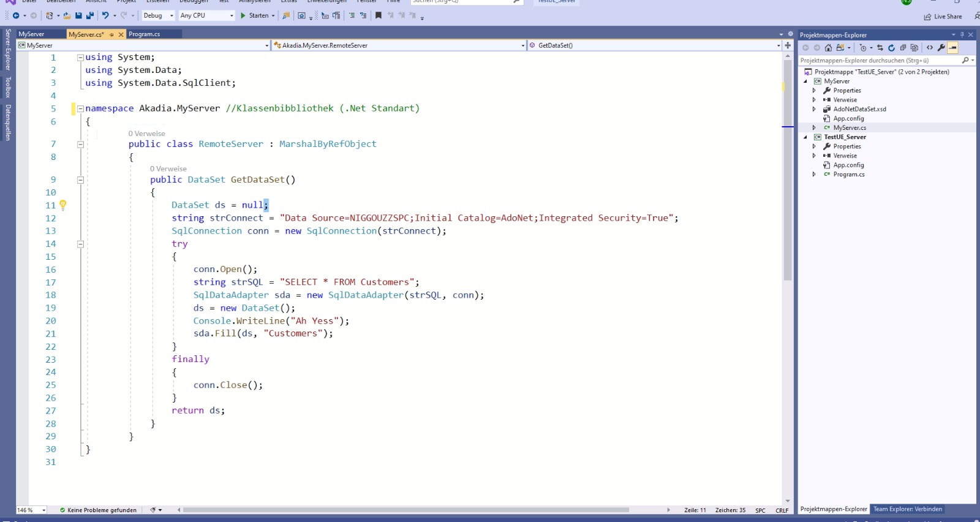Switch to the Program.cs tab
Viewport: 980px width, 522px height.
pos(145,34)
